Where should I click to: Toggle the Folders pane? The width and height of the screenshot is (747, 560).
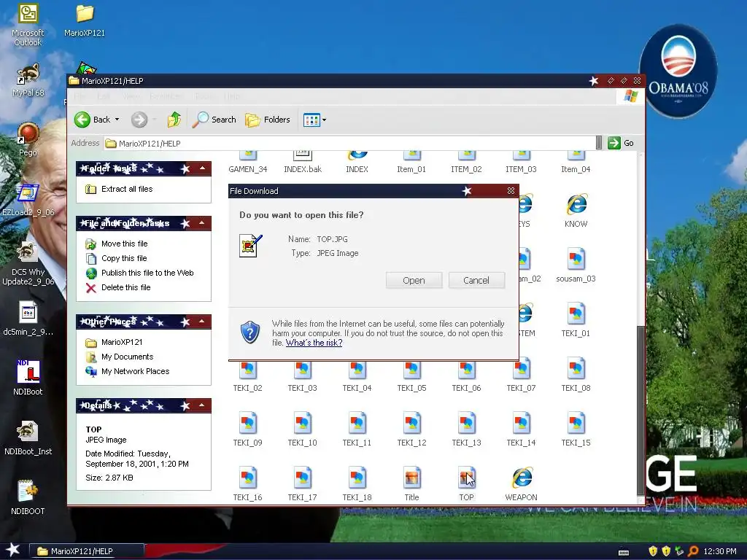267,120
